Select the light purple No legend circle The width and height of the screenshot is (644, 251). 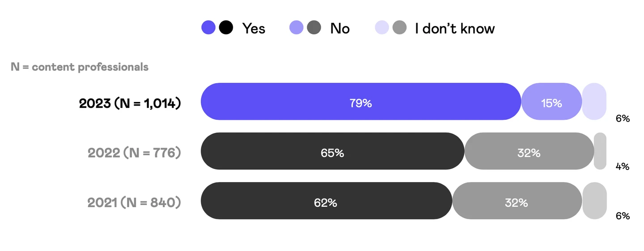[x=297, y=28]
